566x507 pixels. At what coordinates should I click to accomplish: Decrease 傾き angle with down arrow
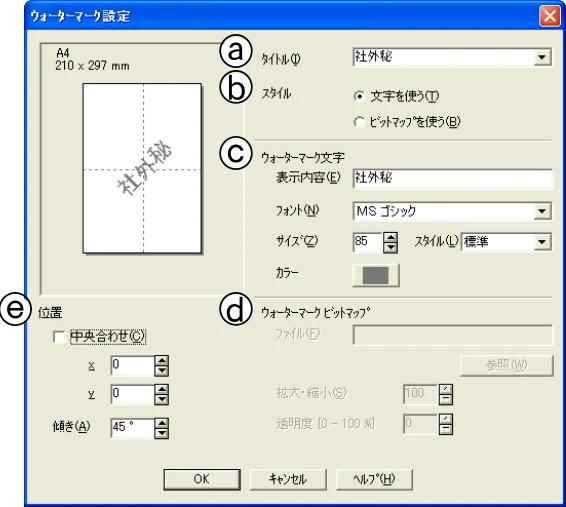(161, 433)
